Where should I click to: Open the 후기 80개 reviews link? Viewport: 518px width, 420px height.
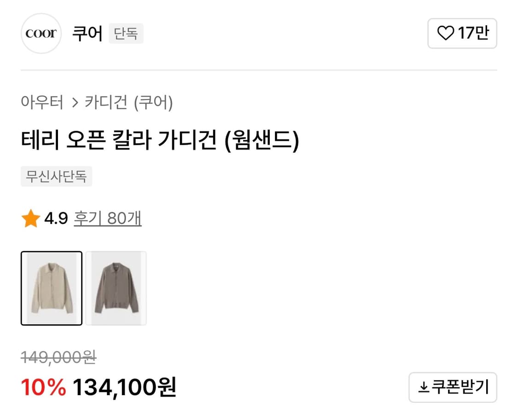(108, 219)
